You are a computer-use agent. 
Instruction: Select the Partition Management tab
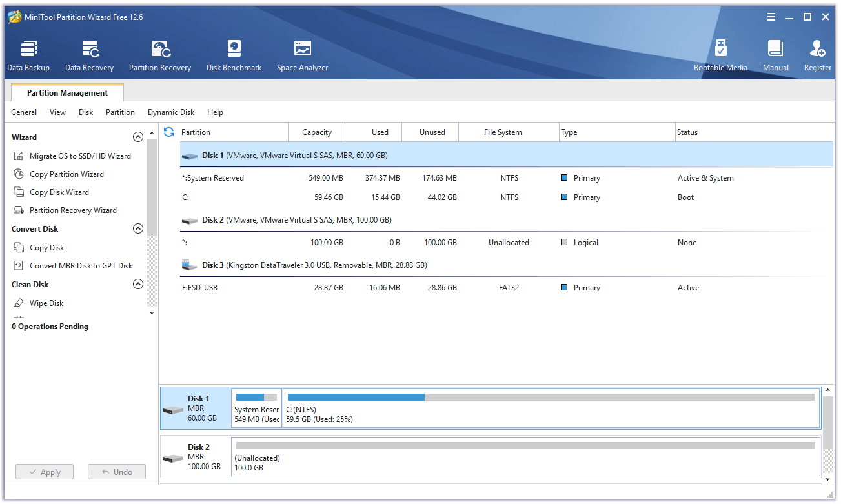(67, 93)
